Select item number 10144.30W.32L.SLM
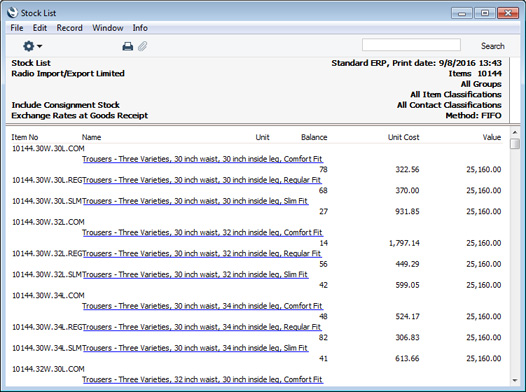 [x=47, y=275]
